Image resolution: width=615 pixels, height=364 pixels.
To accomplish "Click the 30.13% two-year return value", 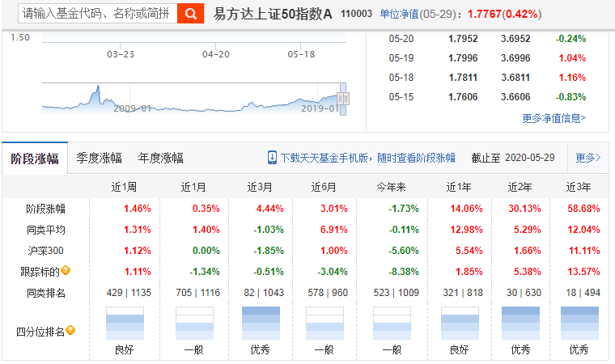I will click(524, 208).
